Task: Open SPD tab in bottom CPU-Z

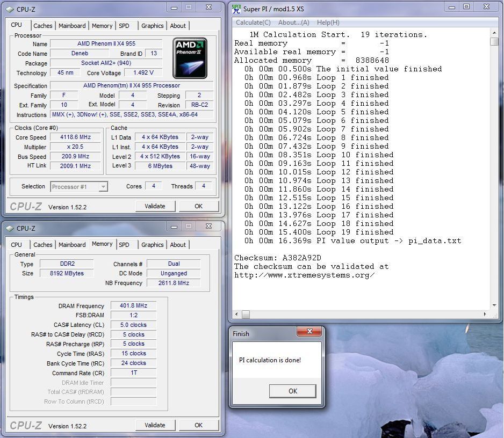Action: (x=124, y=245)
